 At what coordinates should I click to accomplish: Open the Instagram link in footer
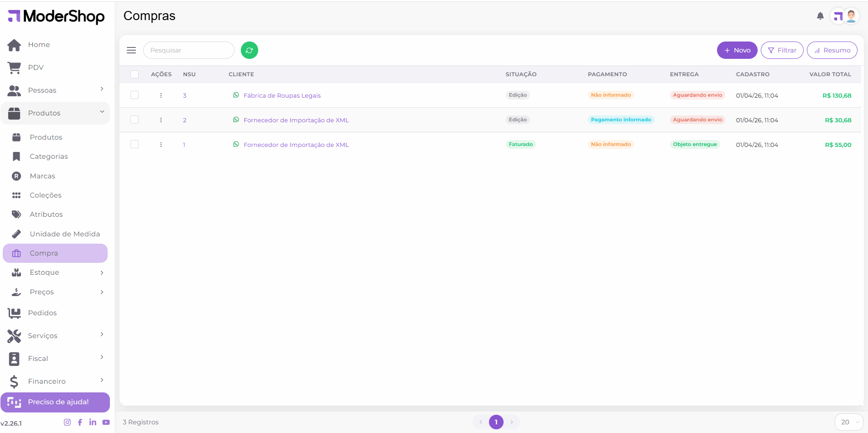coord(67,423)
